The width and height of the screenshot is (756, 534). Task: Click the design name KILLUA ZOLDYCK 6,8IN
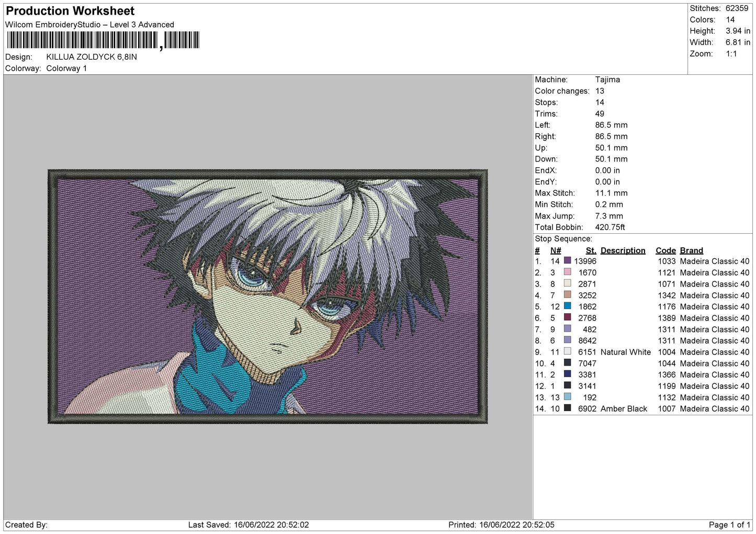click(x=92, y=57)
